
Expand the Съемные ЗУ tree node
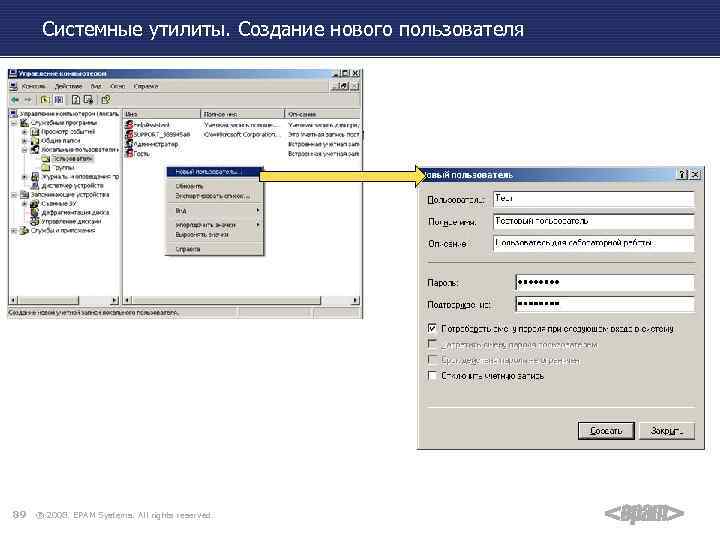click(25, 203)
